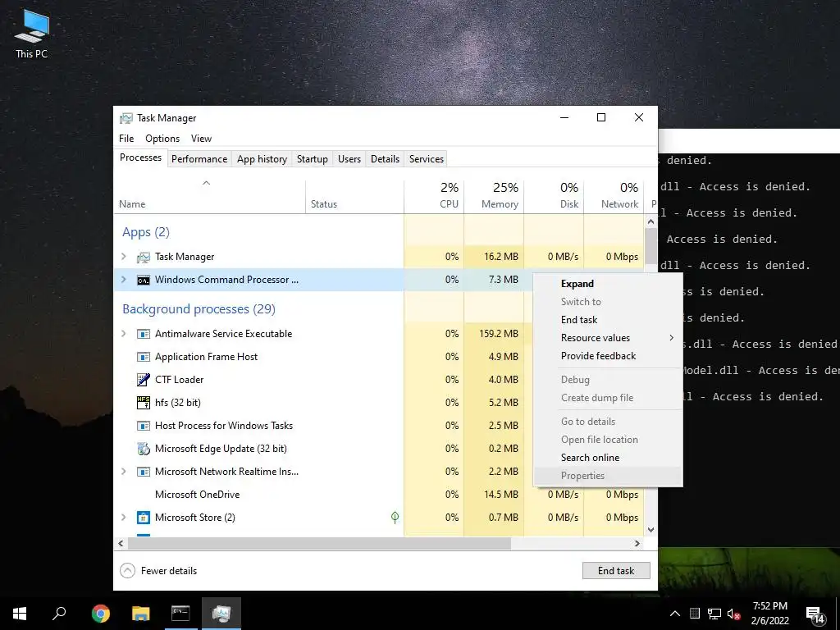Click the Antimalware Service Executable icon
This screenshot has height=630, width=840.
[143, 334]
